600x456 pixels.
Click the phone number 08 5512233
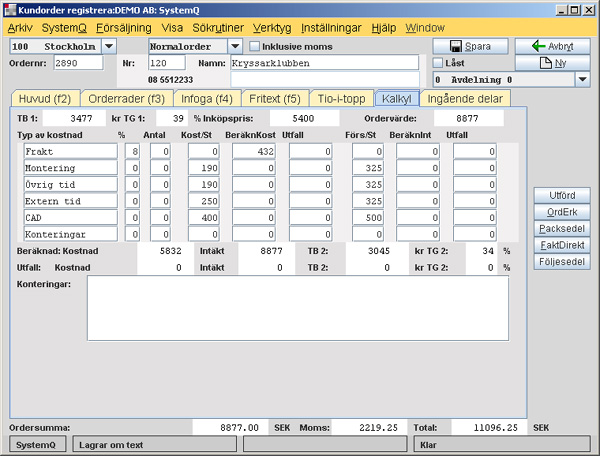pos(170,80)
